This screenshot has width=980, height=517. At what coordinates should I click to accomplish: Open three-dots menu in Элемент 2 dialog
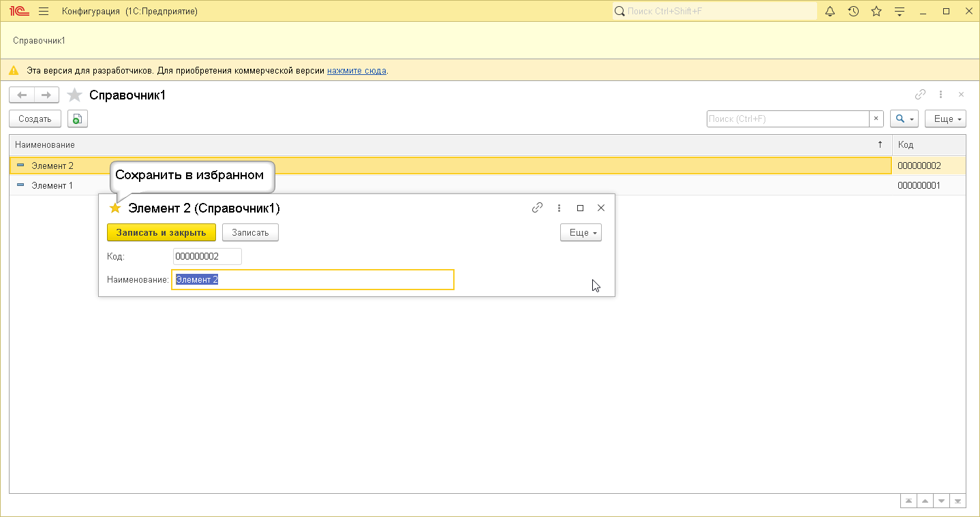click(x=559, y=208)
